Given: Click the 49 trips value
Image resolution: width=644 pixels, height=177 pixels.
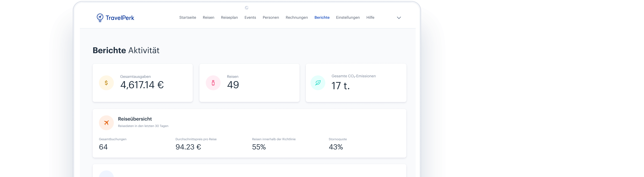Looking at the screenshot, I should click(233, 85).
